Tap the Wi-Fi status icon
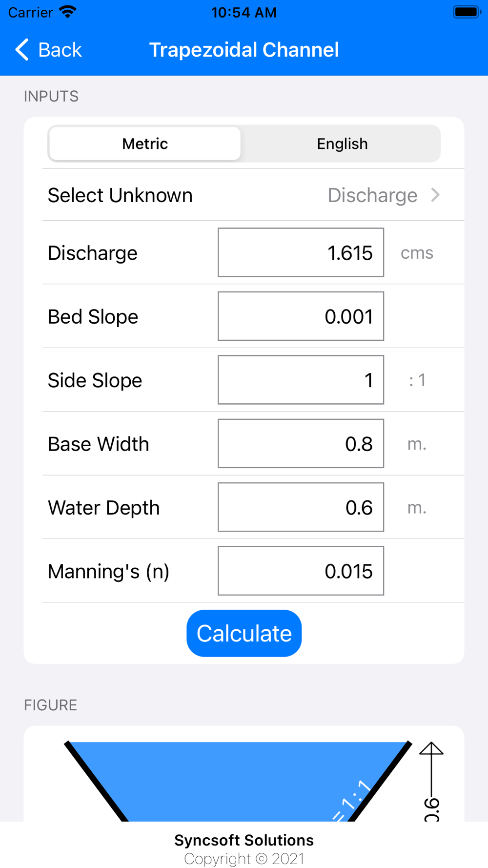 pos(67,12)
